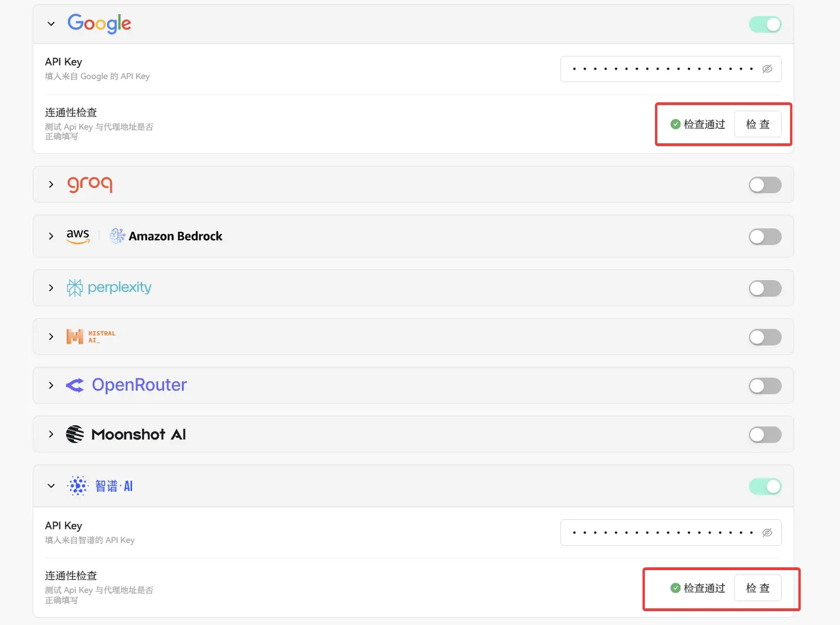The image size is (840, 625).
Task: Click the 智谱·AI logo
Action: [100, 486]
